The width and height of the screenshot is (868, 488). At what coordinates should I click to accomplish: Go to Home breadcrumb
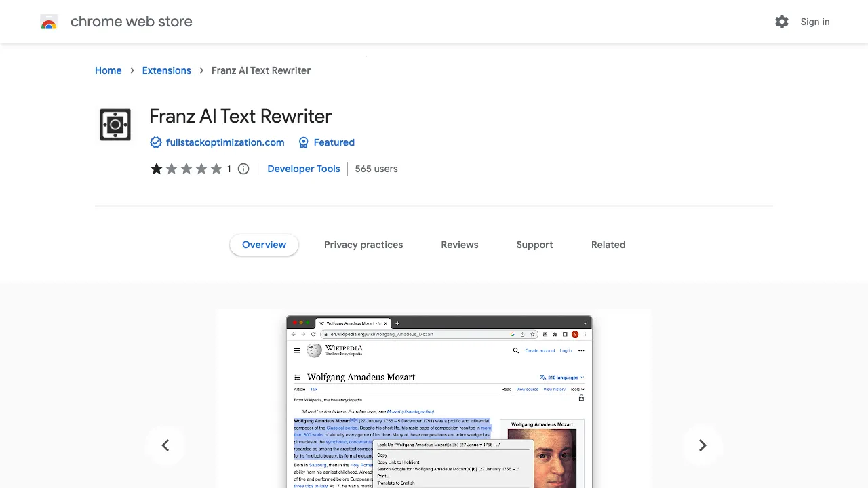click(108, 70)
